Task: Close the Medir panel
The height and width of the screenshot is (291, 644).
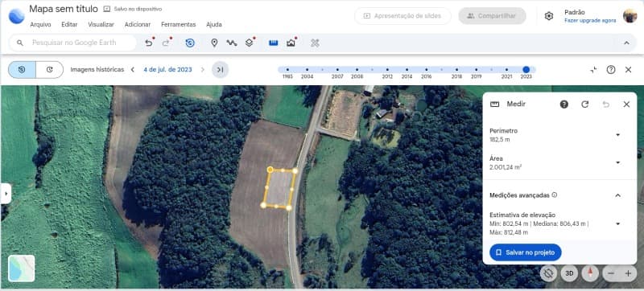Action: (626, 105)
